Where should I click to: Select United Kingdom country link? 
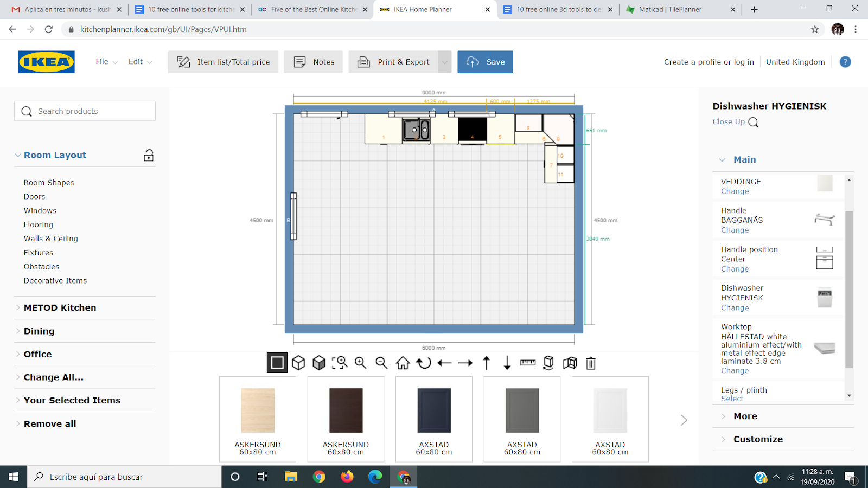tap(795, 62)
